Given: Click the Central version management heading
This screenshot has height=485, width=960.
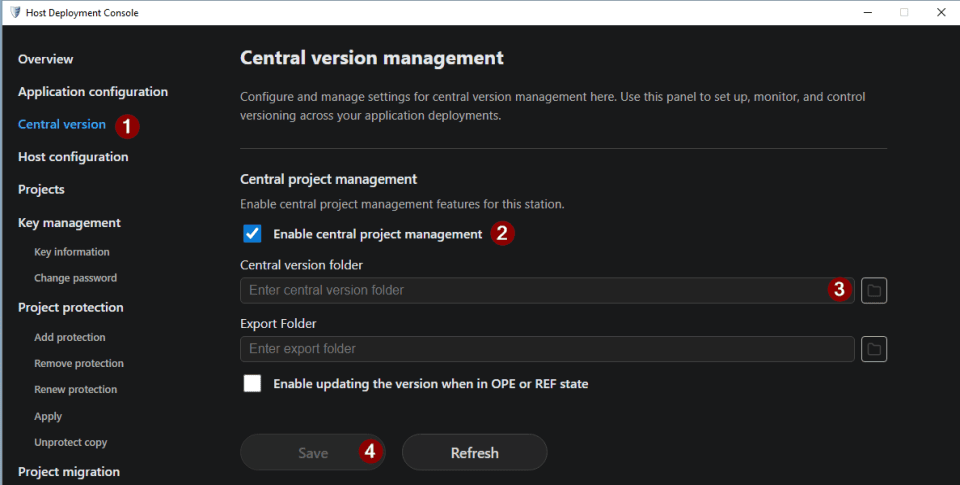Looking at the screenshot, I should [372, 58].
